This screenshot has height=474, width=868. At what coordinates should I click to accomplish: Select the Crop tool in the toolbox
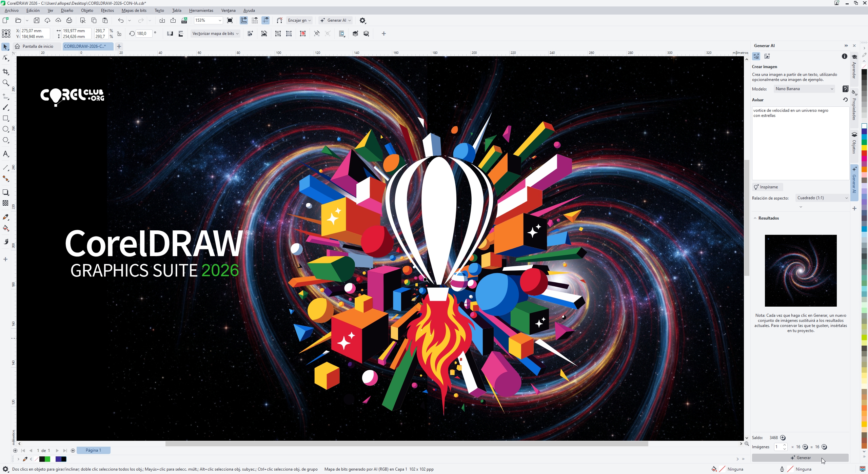5,72
